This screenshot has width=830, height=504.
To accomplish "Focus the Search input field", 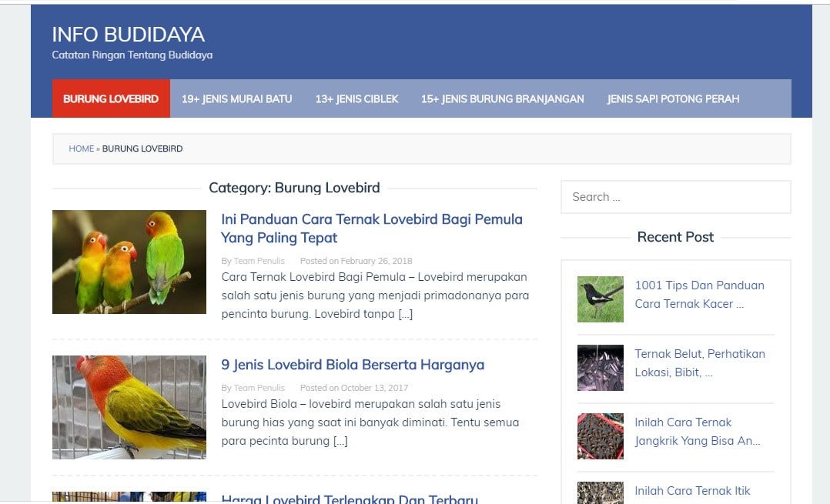I will (676, 197).
